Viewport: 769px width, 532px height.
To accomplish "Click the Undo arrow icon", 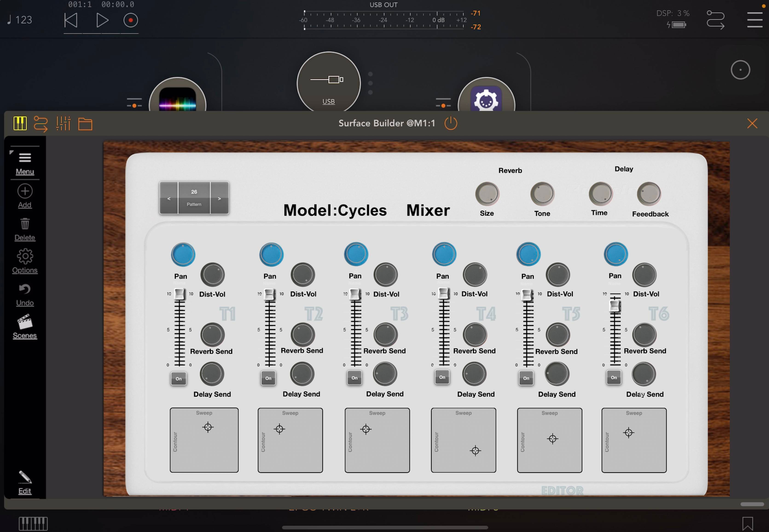I will point(25,289).
